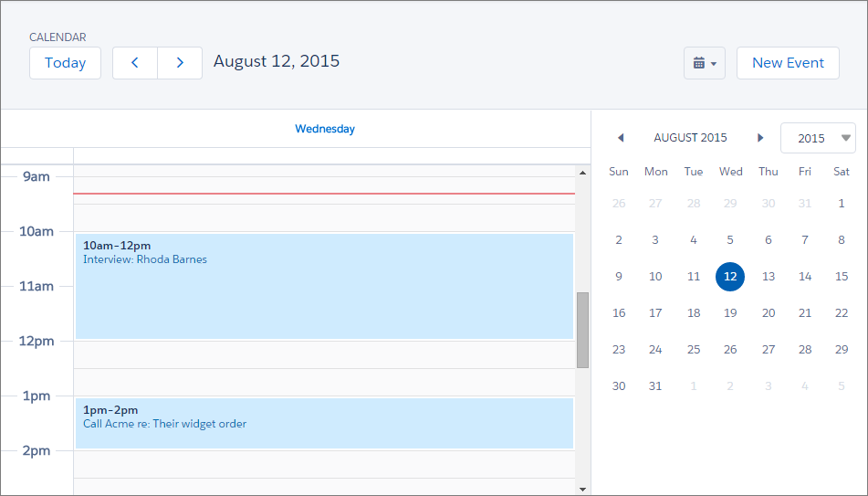This screenshot has height=496, width=868.
Task: Click the August 12, 2015 date heading
Action: pos(277,61)
